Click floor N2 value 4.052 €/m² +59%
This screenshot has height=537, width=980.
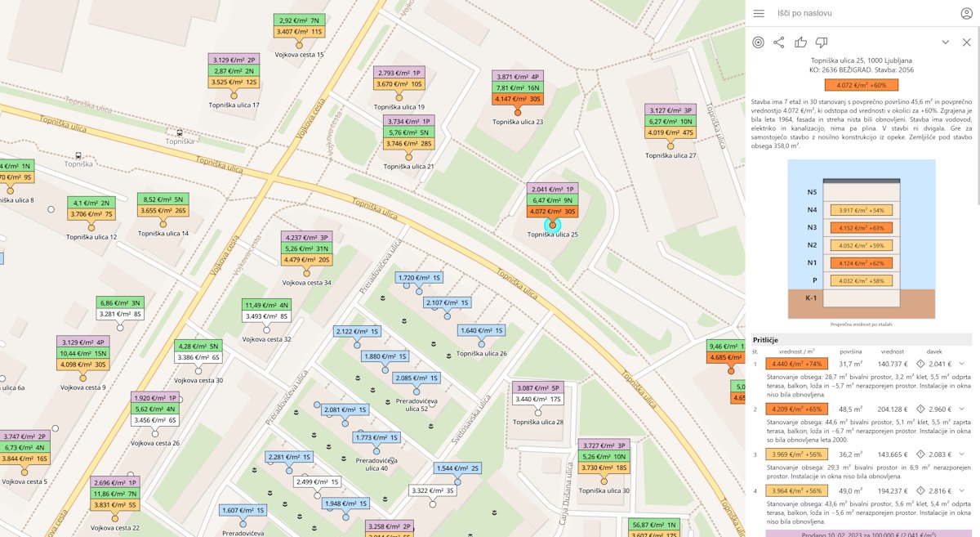(862, 245)
